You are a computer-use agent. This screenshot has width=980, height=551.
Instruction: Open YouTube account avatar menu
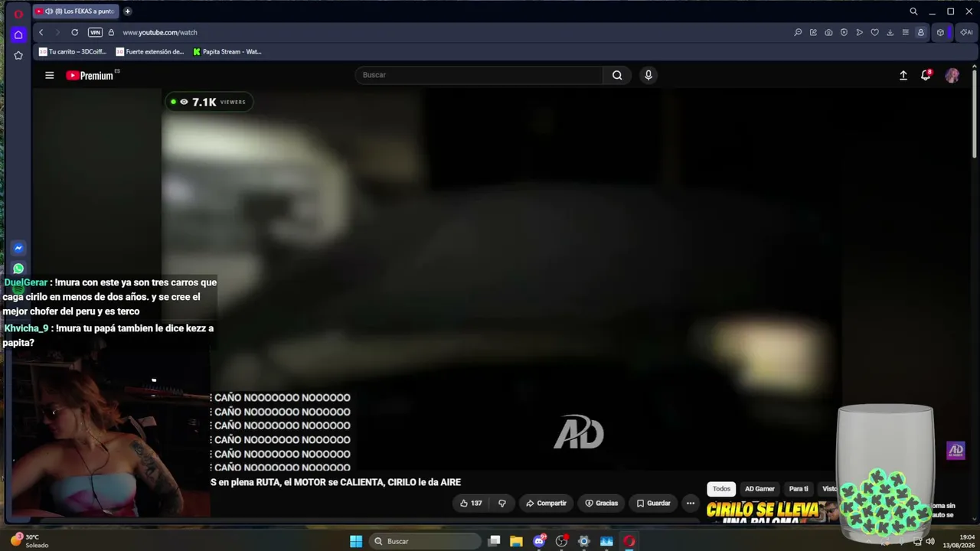click(x=952, y=75)
